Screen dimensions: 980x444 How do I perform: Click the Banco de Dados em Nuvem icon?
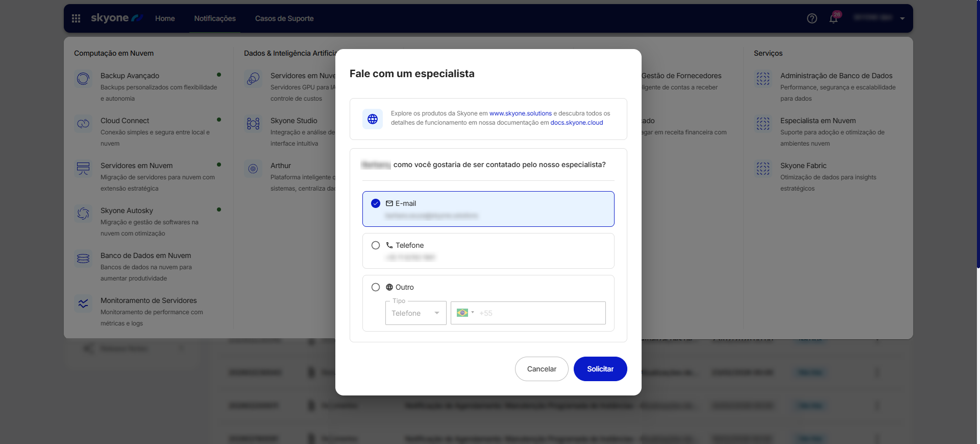[x=83, y=259]
